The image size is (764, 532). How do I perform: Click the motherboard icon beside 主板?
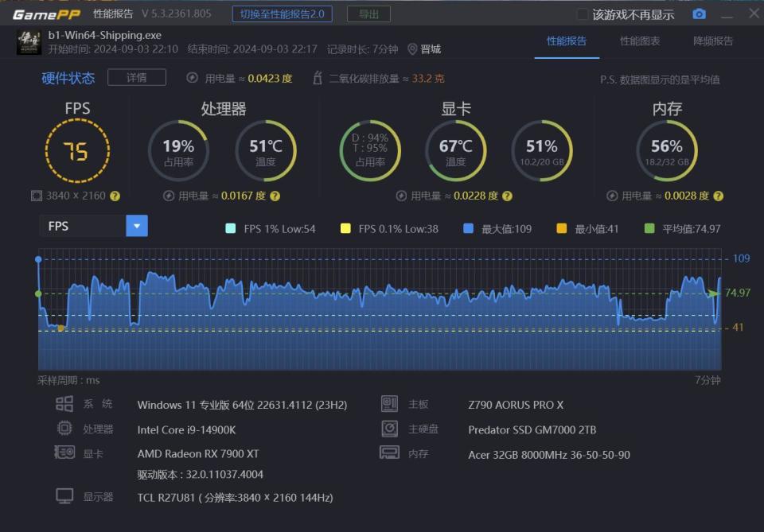coord(389,404)
